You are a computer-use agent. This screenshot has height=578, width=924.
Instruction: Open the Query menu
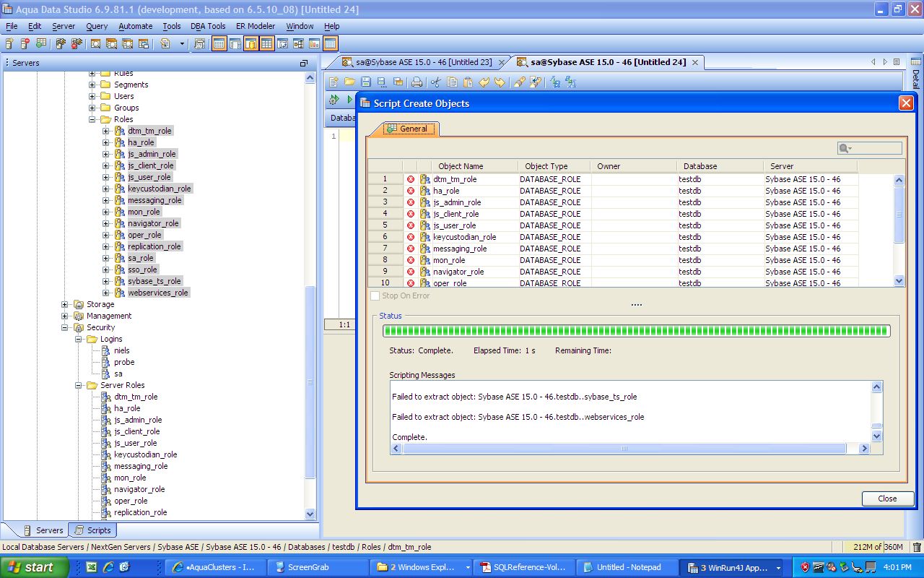[97, 26]
